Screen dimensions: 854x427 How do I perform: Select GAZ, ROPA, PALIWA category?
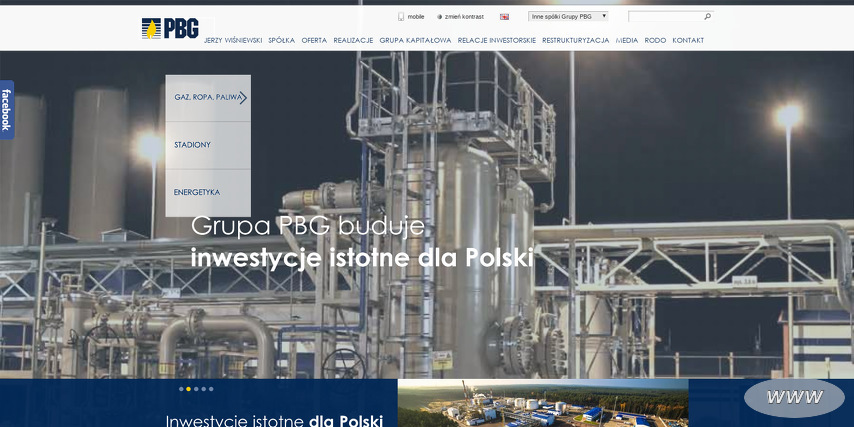click(x=208, y=97)
